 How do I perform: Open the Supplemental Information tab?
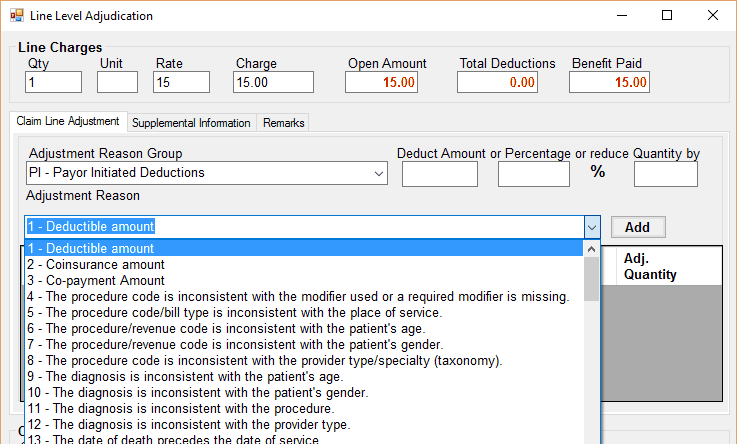[x=191, y=123]
